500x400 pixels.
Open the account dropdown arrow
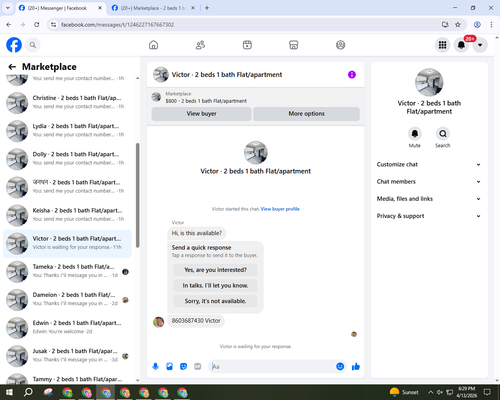tap(480, 45)
